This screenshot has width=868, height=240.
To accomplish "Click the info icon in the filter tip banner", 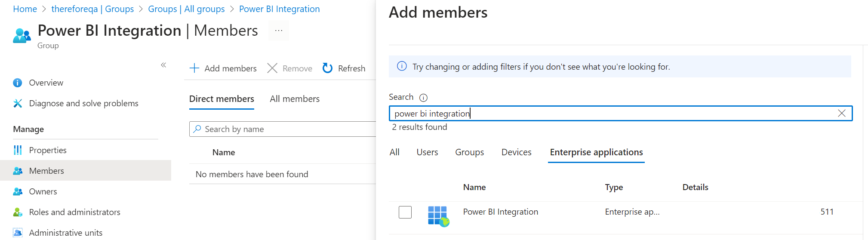I will pyautogui.click(x=402, y=66).
